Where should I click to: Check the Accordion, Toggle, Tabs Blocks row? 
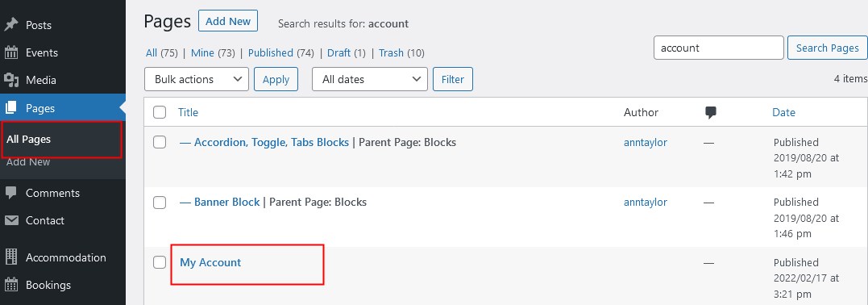pyautogui.click(x=160, y=143)
